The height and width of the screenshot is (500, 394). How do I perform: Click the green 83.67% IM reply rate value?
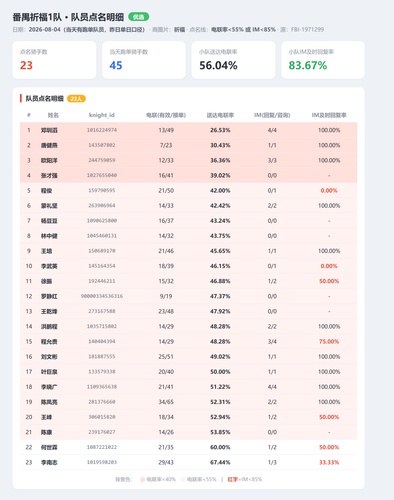308,65
